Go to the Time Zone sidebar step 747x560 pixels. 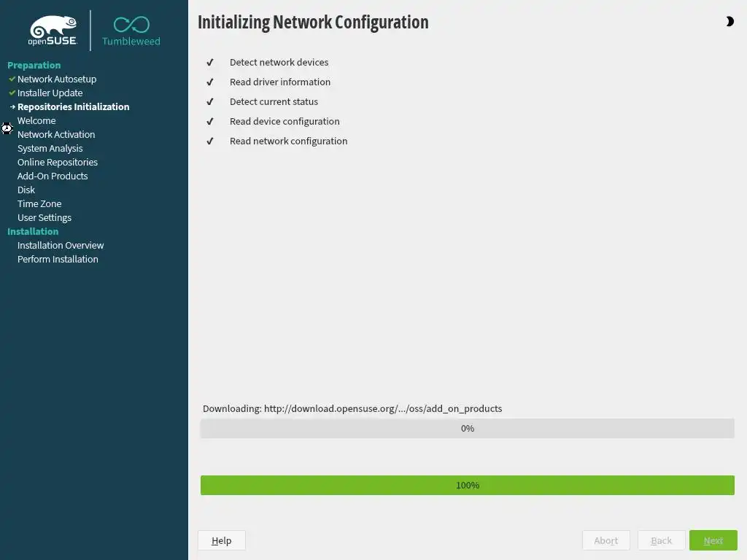point(39,203)
